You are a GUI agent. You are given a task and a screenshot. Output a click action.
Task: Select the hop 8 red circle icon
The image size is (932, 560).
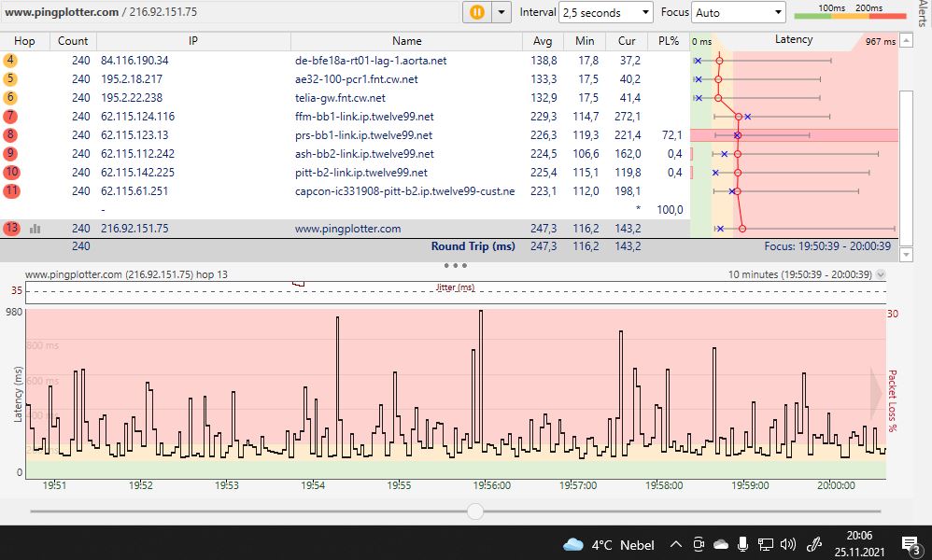tap(10, 134)
